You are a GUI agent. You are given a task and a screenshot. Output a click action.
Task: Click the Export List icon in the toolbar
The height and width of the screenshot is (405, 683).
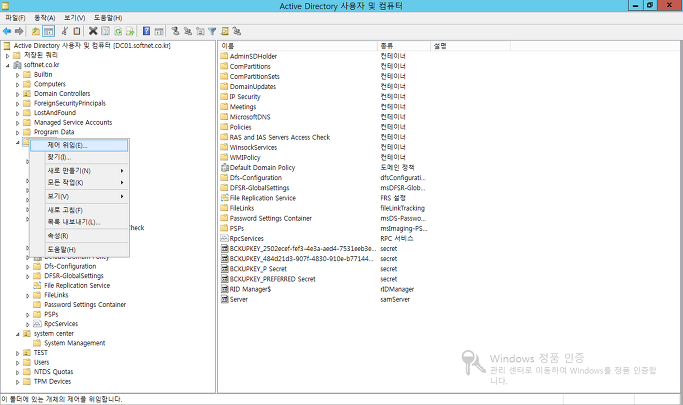(130, 31)
